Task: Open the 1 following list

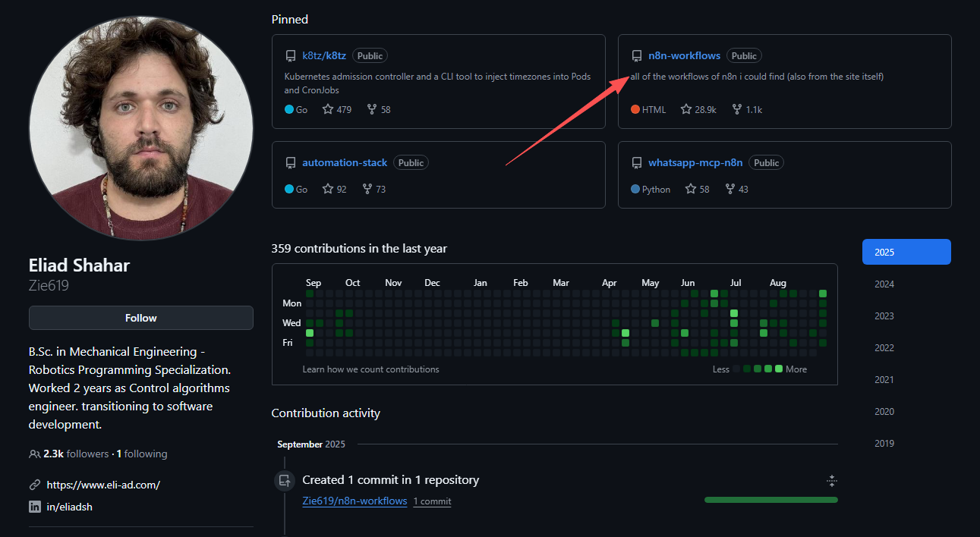Action: click(x=142, y=454)
